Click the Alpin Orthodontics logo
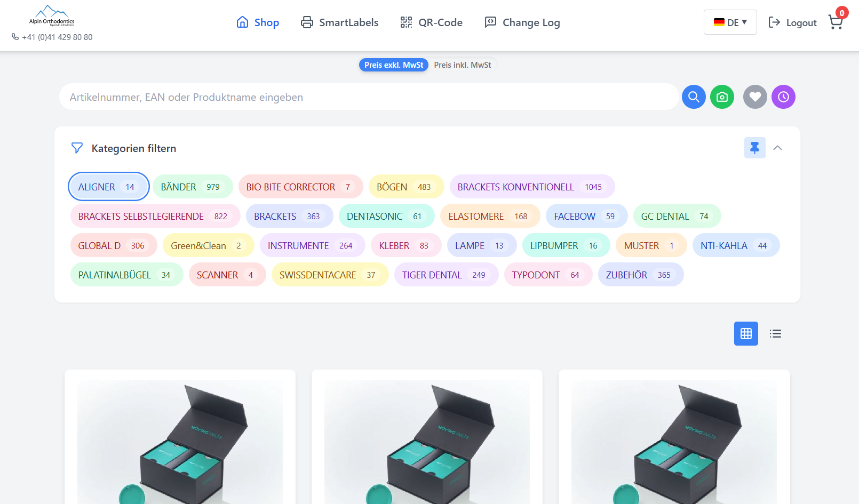This screenshot has height=504, width=859. click(x=52, y=16)
